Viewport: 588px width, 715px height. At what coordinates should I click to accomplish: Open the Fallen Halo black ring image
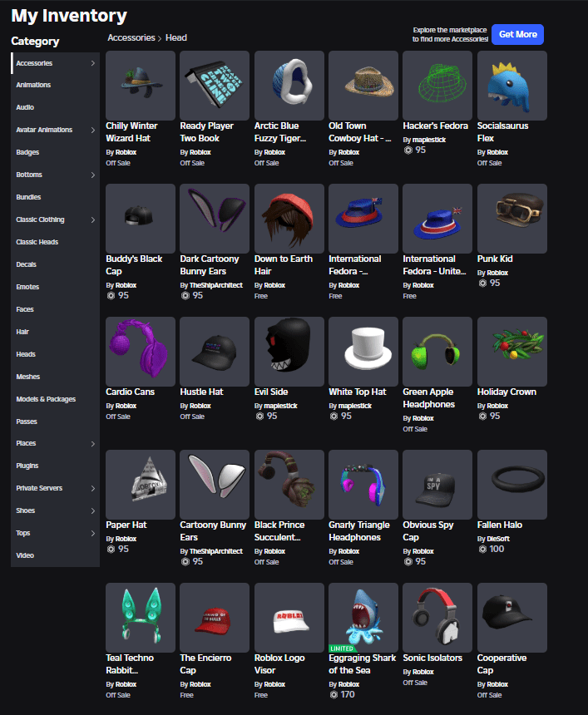coord(512,485)
